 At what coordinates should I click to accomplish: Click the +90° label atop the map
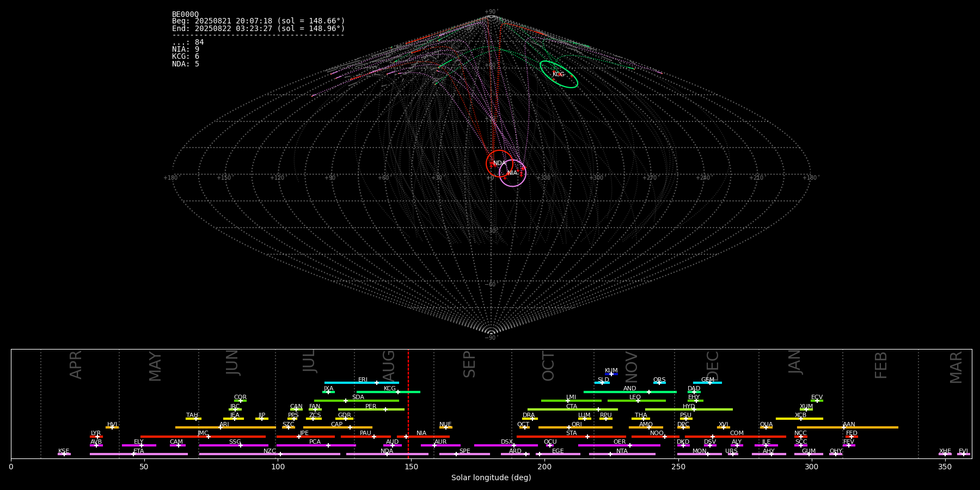491,12
